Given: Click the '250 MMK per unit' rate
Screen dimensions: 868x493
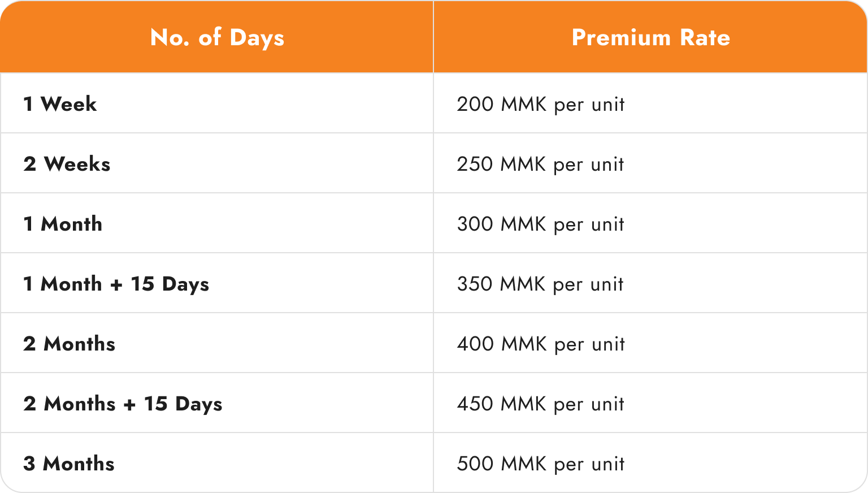Looking at the screenshot, I should pyautogui.click(x=541, y=165).
